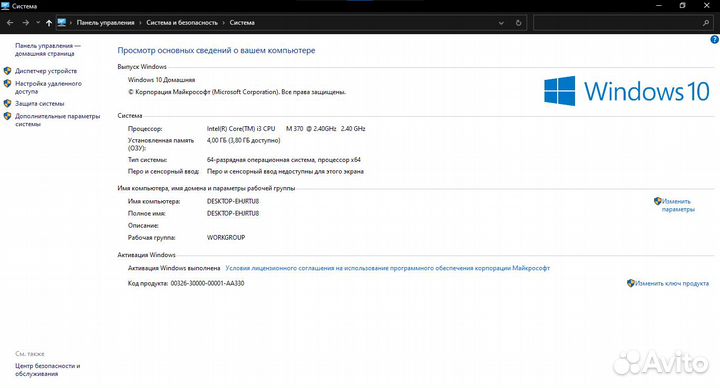Open 'Панель управления — домашняя страница'
Screen dimensions: 720x388
point(48,50)
